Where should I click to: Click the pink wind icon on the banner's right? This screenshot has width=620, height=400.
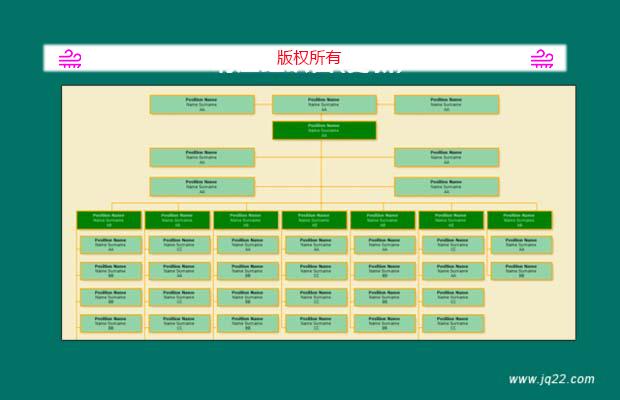[x=542, y=59]
